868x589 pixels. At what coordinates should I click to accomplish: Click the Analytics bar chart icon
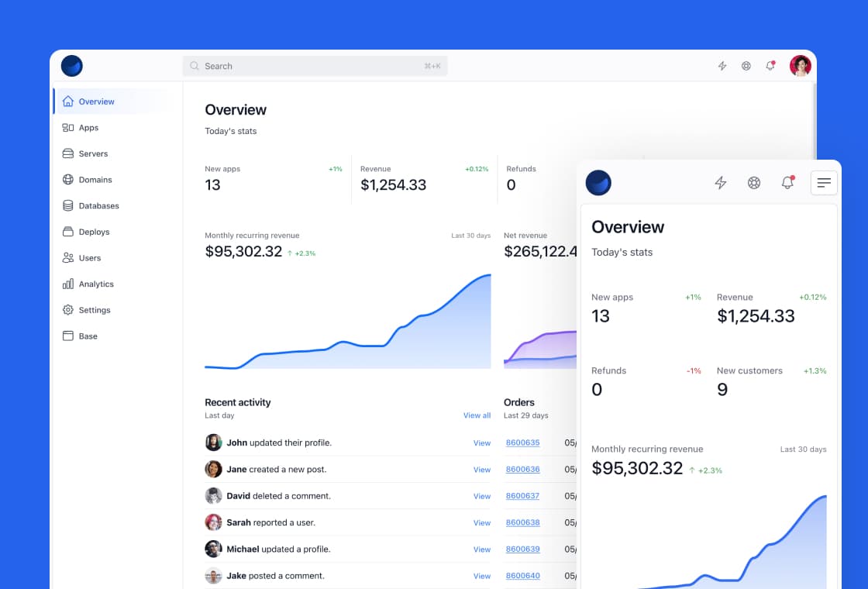tap(68, 284)
